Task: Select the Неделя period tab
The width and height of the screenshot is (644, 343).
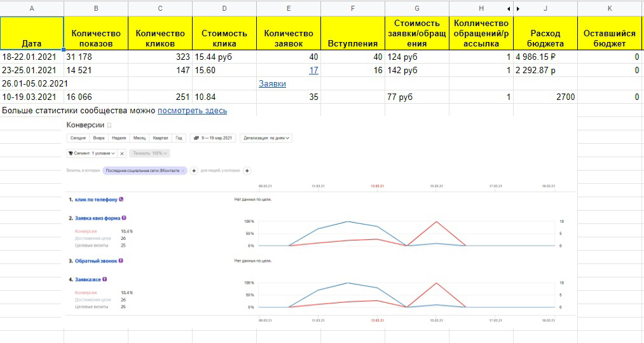Action: click(x=119, y=138)
